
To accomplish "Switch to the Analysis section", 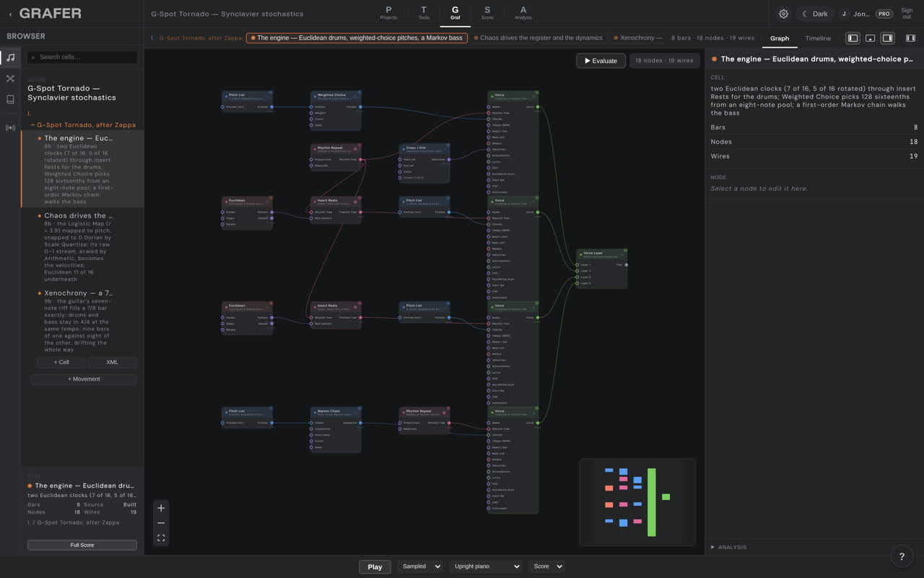I will tap(523, 13).
